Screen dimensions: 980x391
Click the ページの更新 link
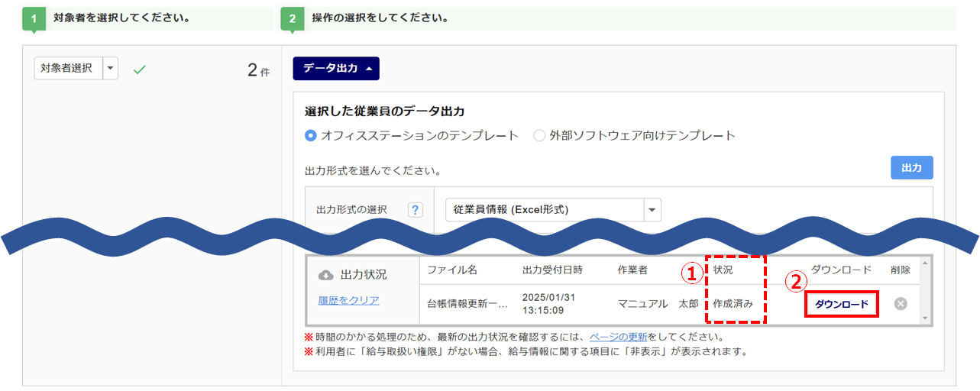617,337
